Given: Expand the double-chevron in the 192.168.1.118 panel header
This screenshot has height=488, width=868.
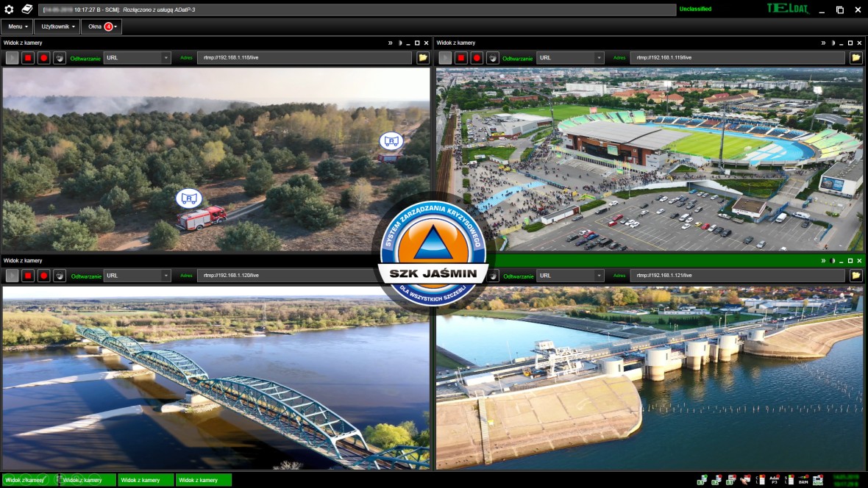Looking at the screenshot, I should [x=391, y=43].
